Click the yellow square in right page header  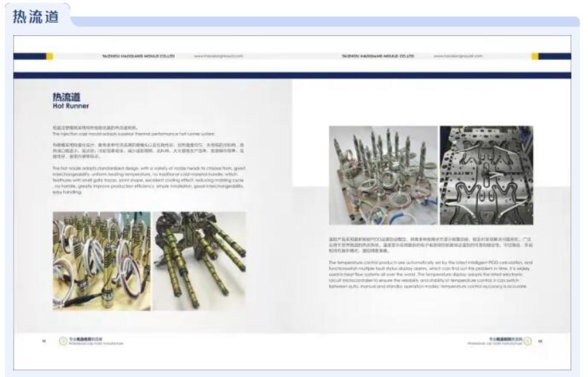(x=536, y=56)
